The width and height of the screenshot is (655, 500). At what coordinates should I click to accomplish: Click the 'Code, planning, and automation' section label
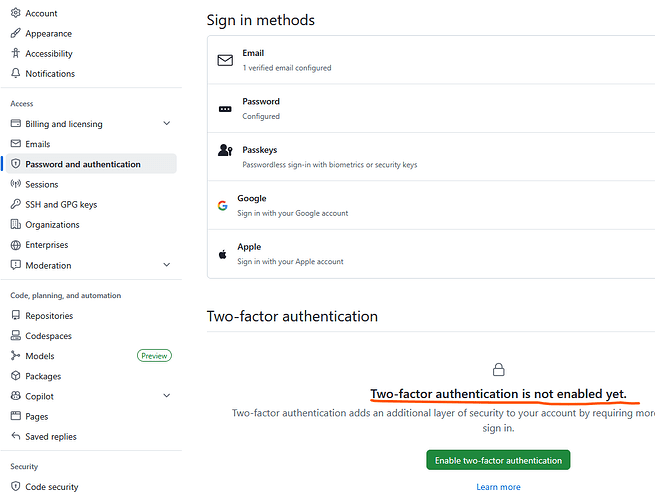tap(66, 295)
